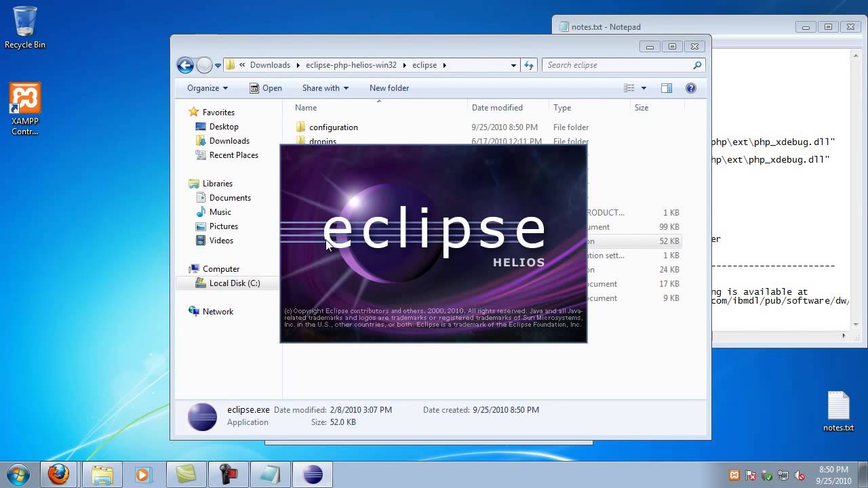Toggle the preview pane icon
The image size is (868, 488).
pyautogui.click(x=667, y=88)
